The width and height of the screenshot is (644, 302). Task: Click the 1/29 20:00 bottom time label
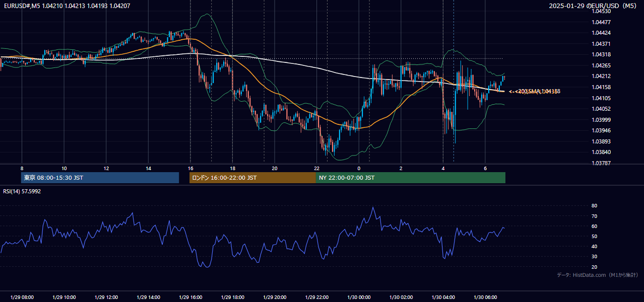click(x=275, y=297)
